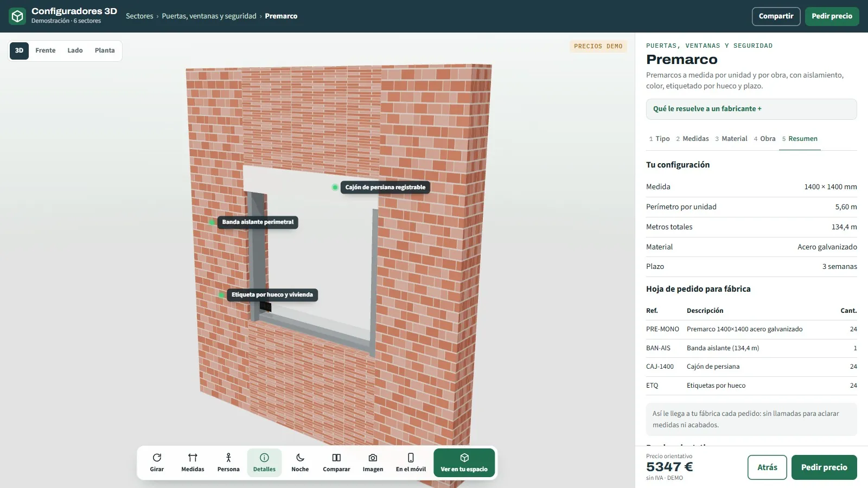Go to step 3 Material
The image size is (868, 488).
pos(731,139)
